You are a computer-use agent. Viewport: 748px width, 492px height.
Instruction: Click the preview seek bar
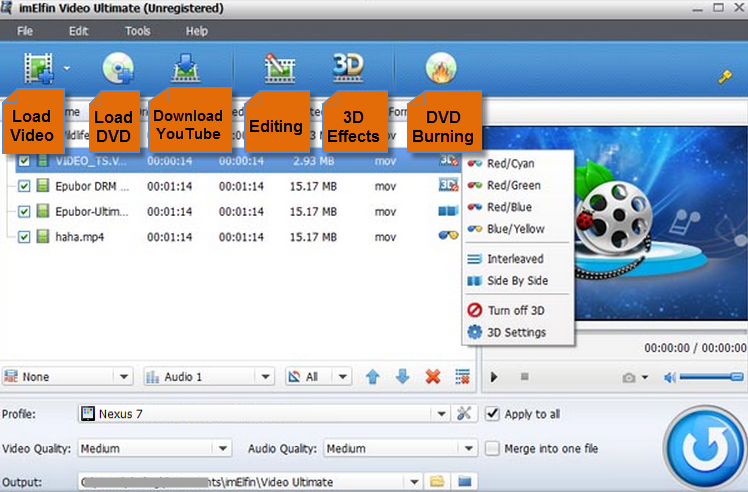click(661, 330)
